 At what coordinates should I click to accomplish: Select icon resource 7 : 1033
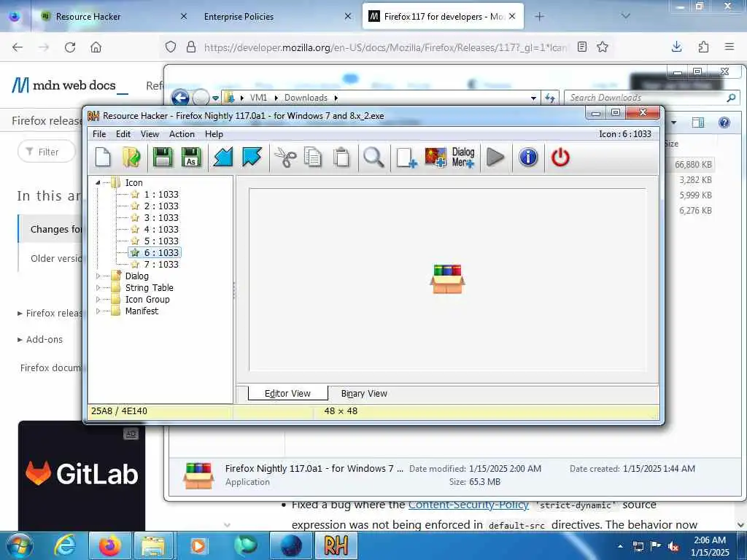click(161, 264)
